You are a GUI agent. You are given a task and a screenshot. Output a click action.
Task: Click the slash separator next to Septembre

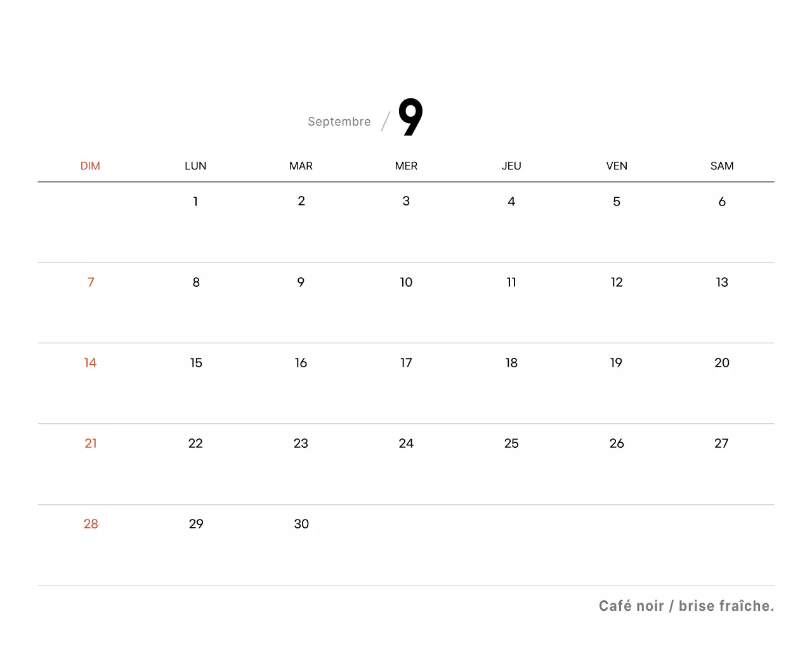(384, 121)
